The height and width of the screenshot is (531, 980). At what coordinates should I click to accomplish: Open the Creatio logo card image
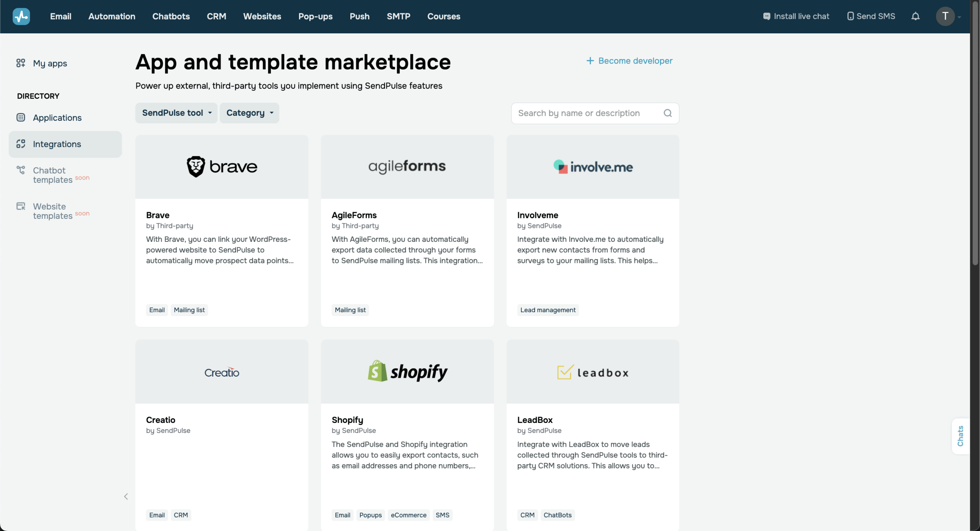[x=222, y=372]
